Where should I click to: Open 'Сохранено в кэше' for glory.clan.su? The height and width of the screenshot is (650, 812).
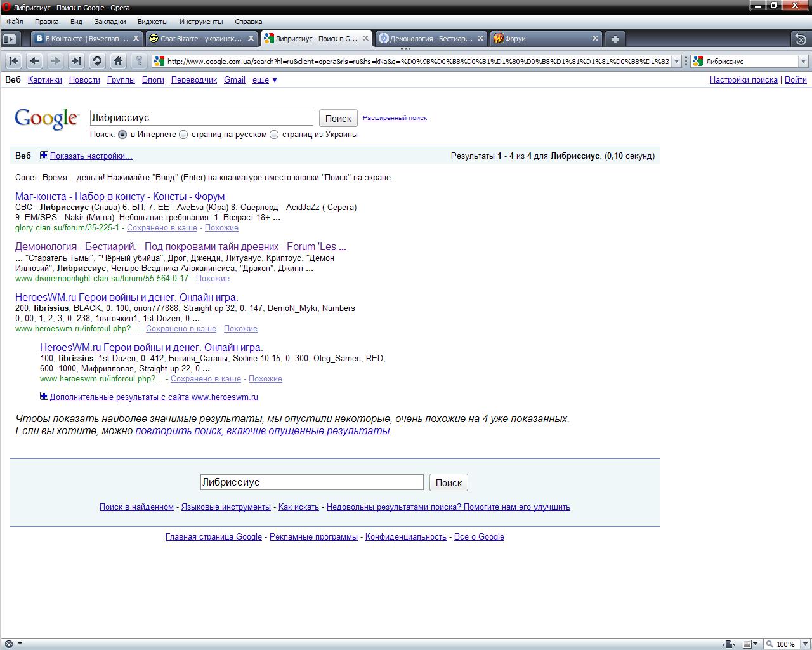pyautogui.click(x=162, y=228)
